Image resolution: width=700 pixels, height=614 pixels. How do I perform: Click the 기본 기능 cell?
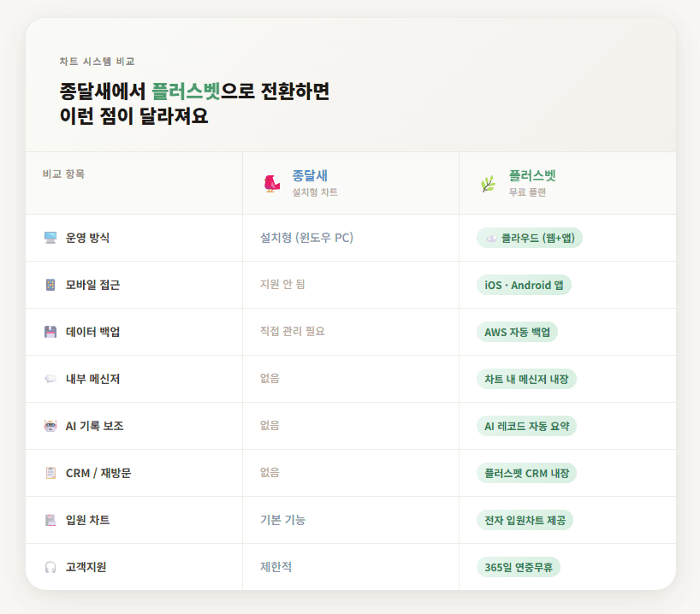[x=283, y=520]
